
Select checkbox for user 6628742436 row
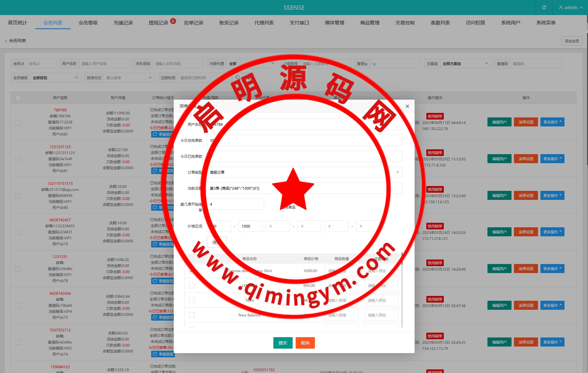tap(18, 306)
